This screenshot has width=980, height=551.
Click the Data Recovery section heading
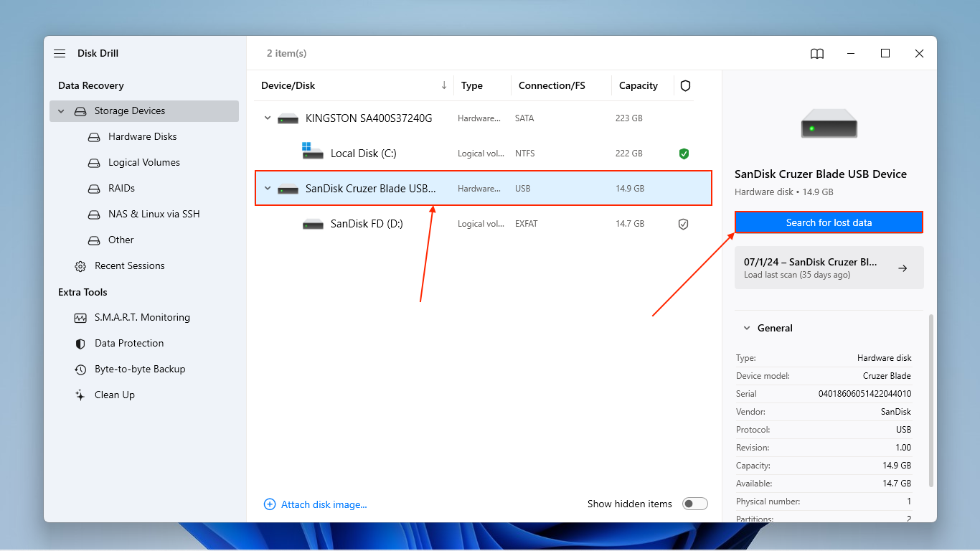(91, 85)
